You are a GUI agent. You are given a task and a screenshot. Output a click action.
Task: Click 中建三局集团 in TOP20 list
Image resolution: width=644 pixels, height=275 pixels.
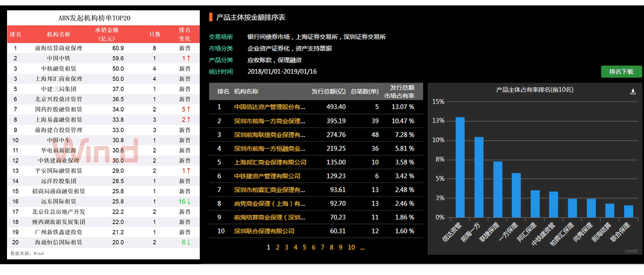coord(59,89)
